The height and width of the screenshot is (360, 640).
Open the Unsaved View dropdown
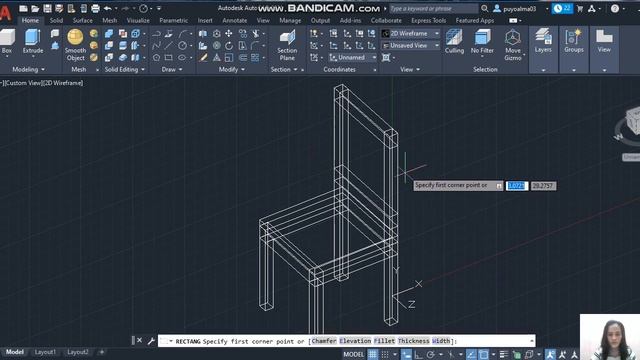click(x=411, y=46)
